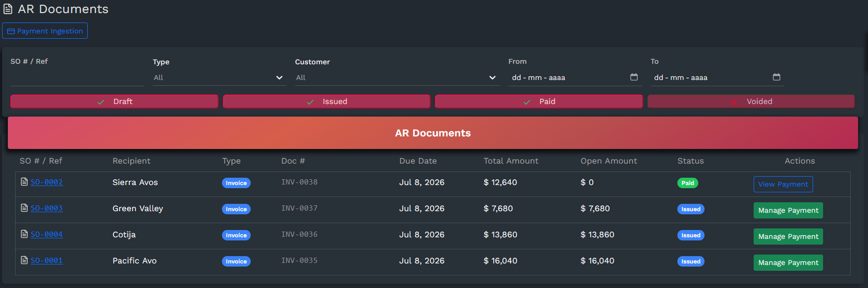Click total amount $ 12,640
Screen dimensions: 868x288
coord(500,182)
